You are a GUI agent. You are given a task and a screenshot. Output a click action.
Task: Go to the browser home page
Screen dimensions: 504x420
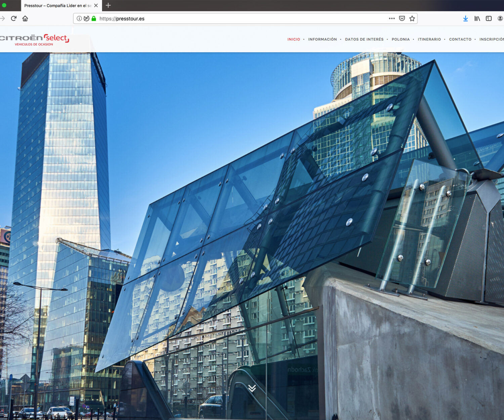[x=25, y=18]
